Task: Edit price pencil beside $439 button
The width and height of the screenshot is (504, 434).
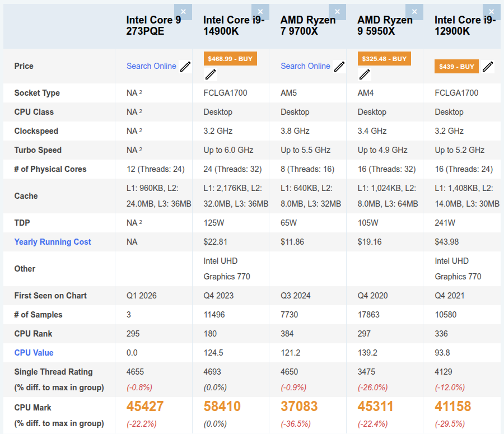Action: [488, 67]
